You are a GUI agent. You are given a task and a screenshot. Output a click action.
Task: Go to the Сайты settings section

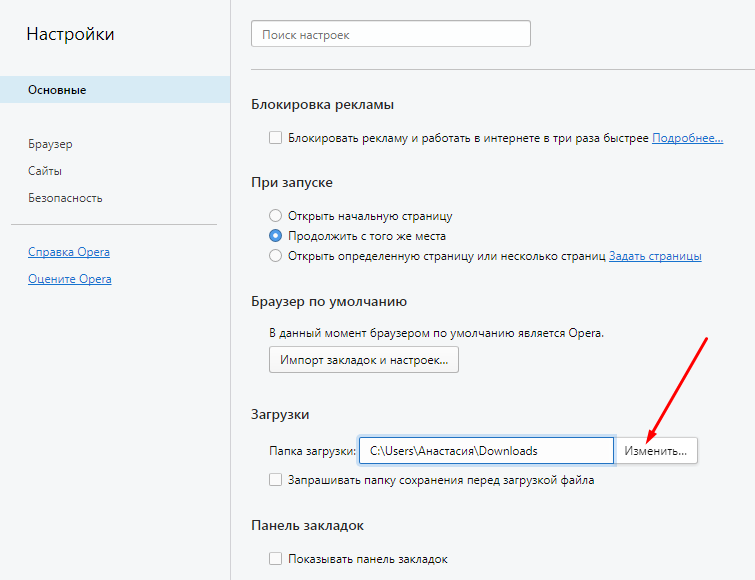point(45,171)
